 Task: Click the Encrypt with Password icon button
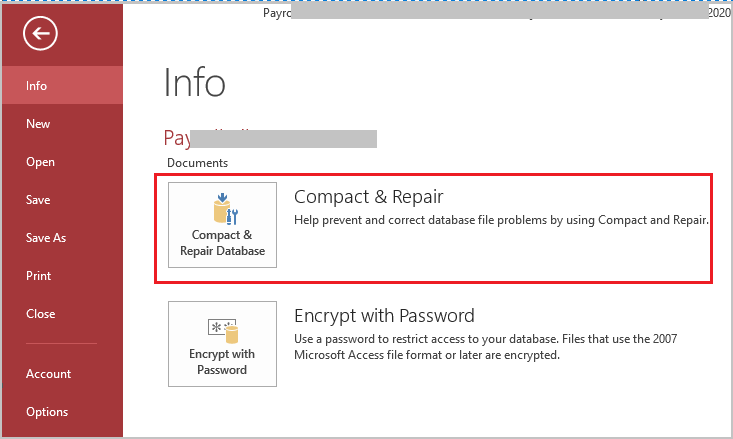coord(221,344)
